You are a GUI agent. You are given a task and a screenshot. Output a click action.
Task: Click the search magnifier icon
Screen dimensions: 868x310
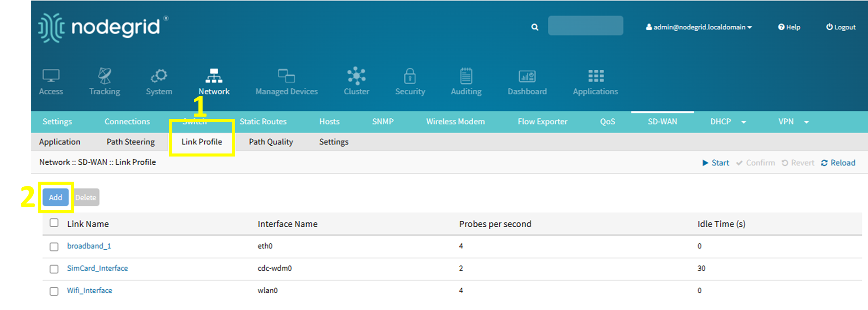pos(534,27)
